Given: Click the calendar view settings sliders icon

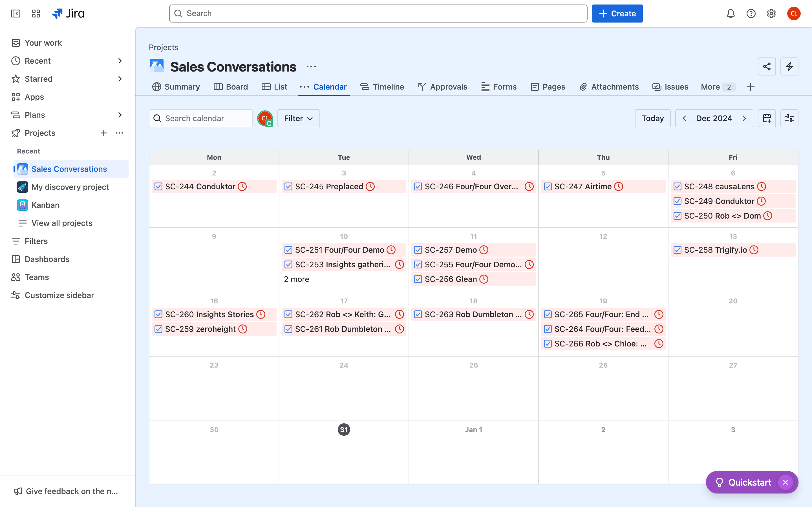Looking at the screenshot, I should (789, 118).
